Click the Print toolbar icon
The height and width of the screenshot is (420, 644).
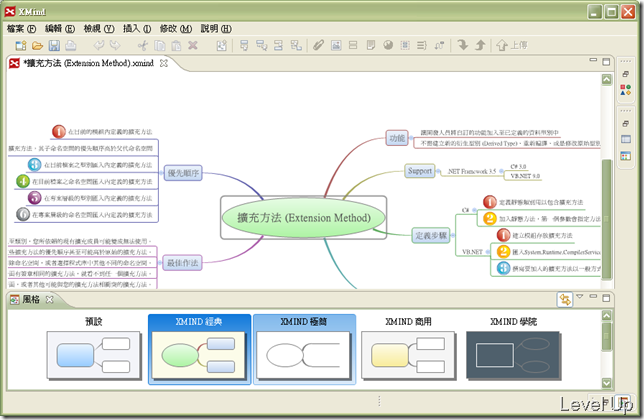pos(71,45)
